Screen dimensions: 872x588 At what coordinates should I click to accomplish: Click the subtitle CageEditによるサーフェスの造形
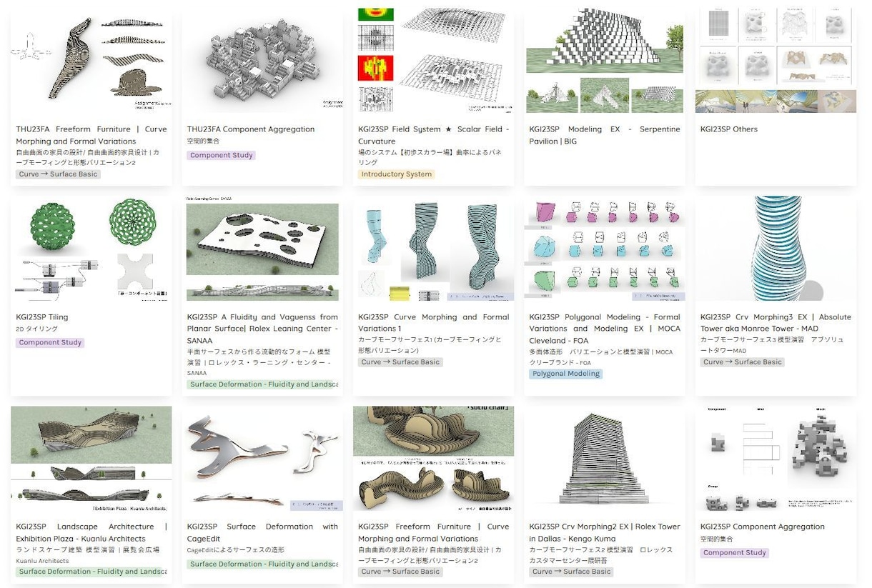(235, 550)
